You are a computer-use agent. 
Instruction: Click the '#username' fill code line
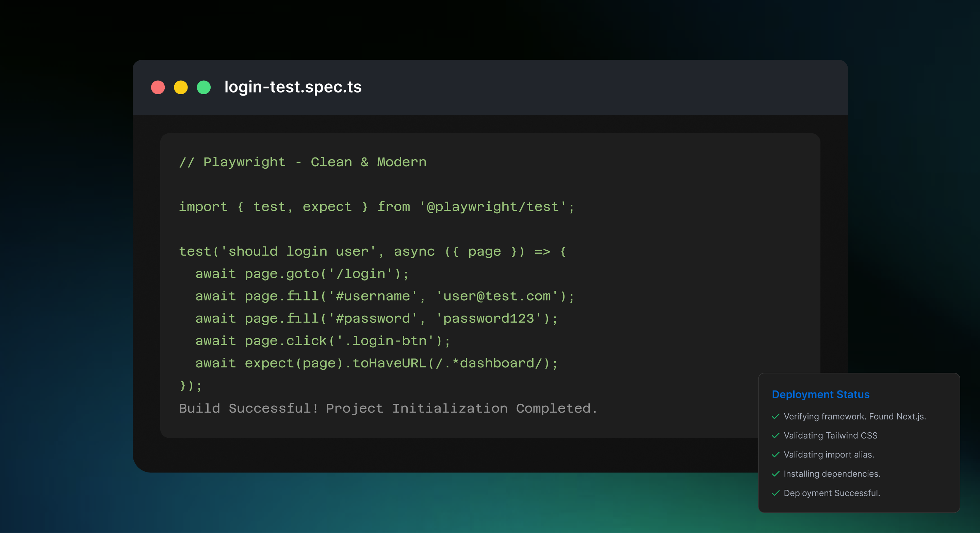coord(384,296)
